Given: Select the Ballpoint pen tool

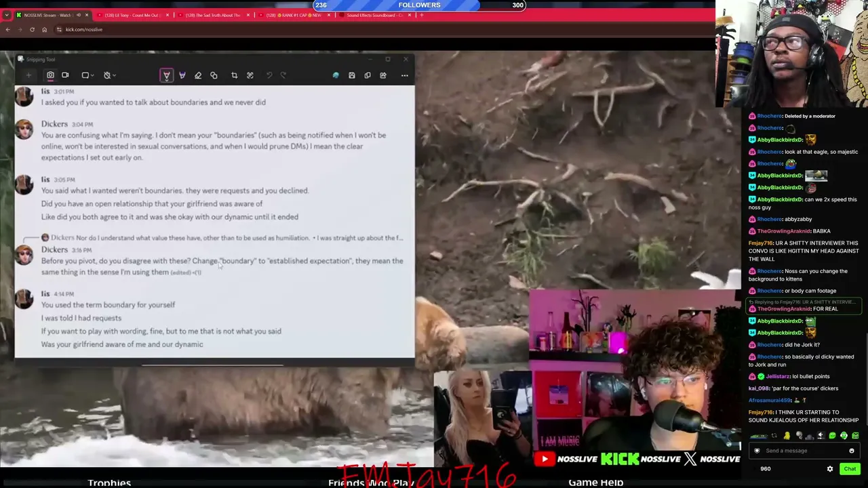Looking at the screenshot, I should click(166, 75).
